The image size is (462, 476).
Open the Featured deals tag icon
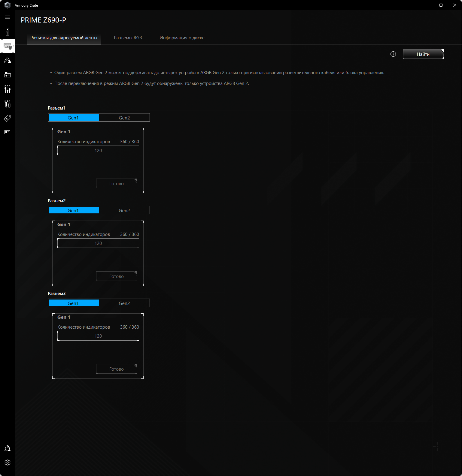point(8,118)
